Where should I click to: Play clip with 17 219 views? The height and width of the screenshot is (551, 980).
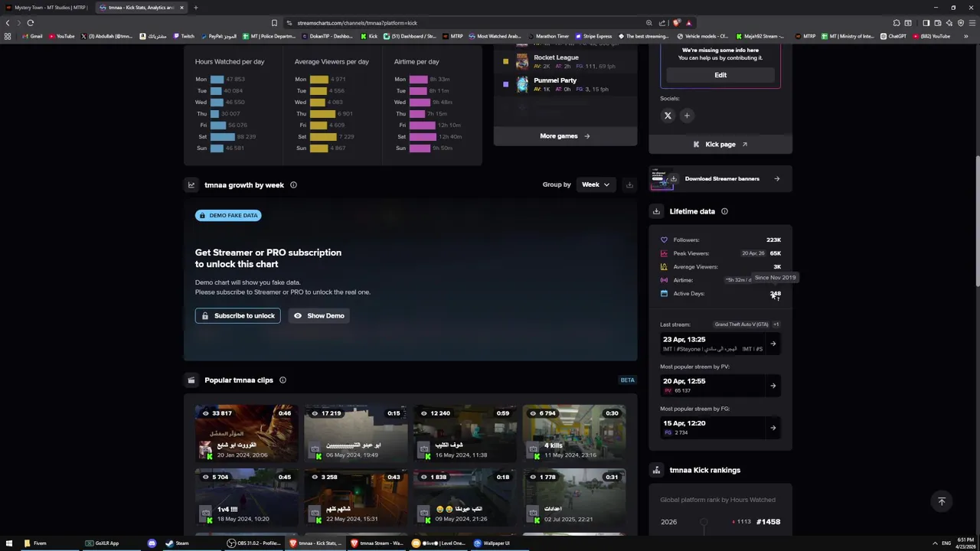tap(355, 434)
